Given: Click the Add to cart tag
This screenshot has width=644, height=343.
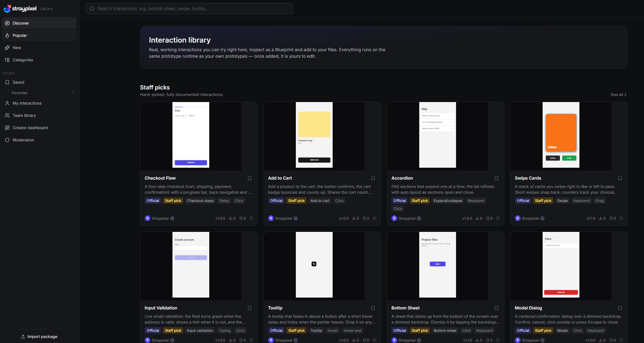Looking at the screenshot, I should (320, 201).
